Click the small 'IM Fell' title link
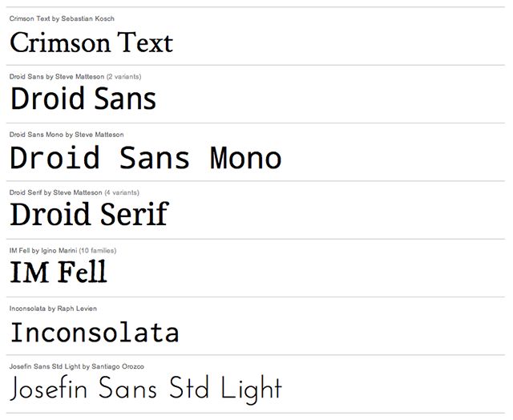The width and height of the screenshot is (513, 420). coord(20,250)
